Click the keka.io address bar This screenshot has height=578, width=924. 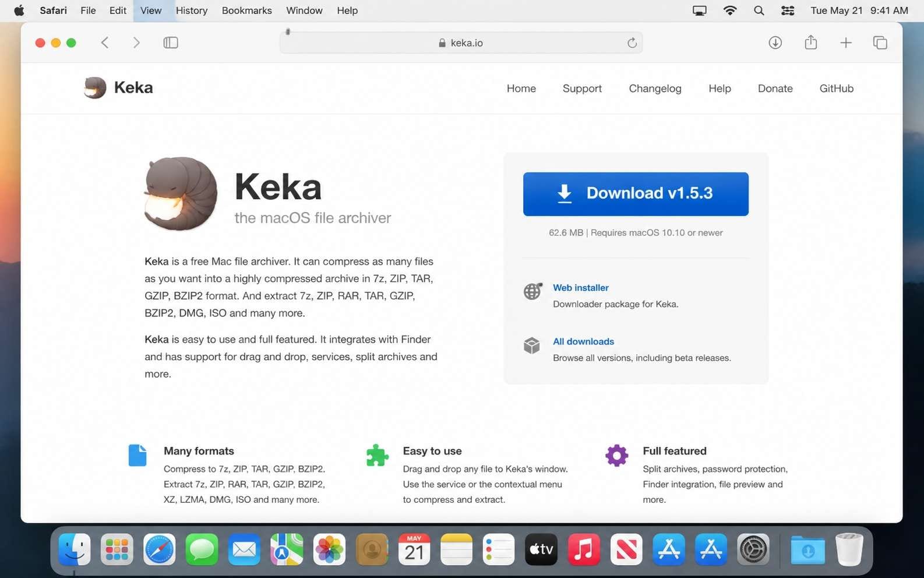coord(461,43)
